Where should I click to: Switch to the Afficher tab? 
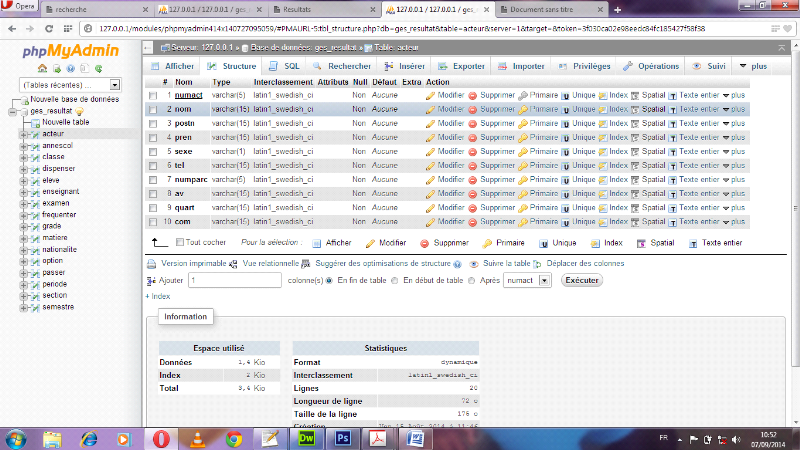point(172,66)
